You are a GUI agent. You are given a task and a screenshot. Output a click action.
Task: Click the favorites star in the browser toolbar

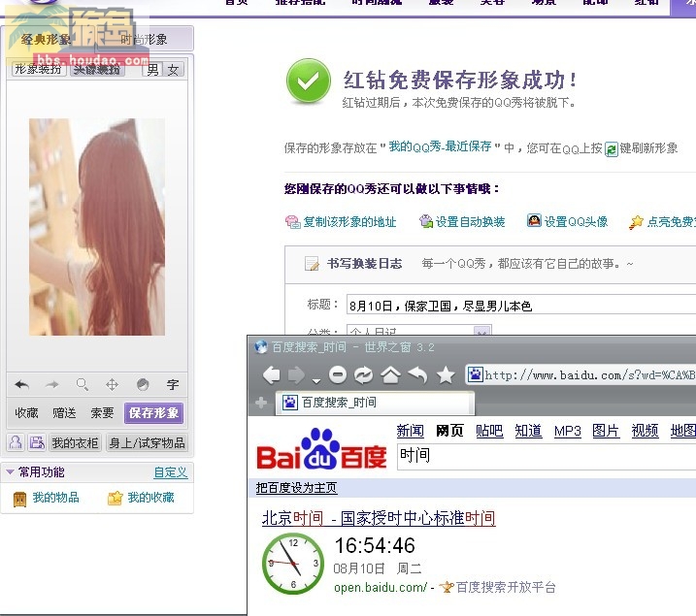point(446,375)
